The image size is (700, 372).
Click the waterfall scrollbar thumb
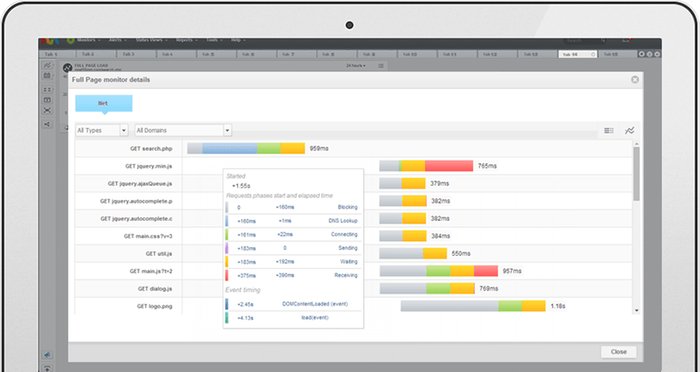pos(636,173)
